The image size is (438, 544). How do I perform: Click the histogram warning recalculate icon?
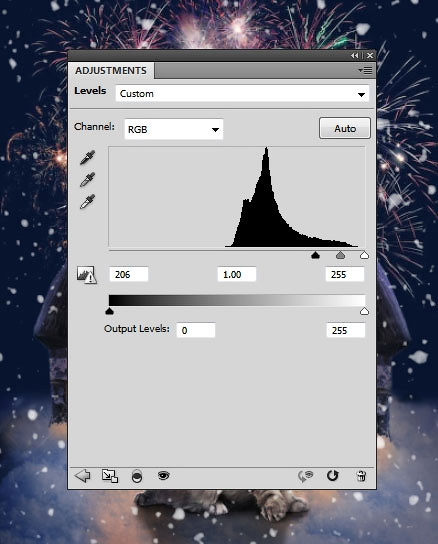86,275
